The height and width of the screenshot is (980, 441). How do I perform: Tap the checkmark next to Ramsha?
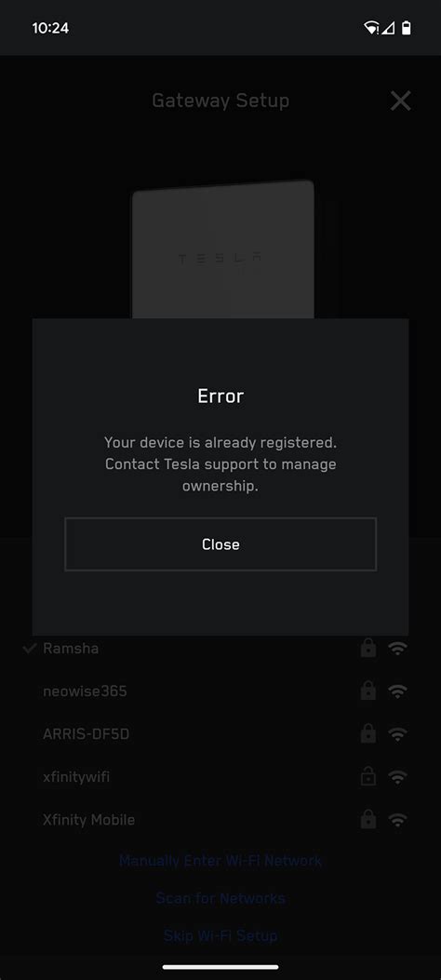pos(29,649)
